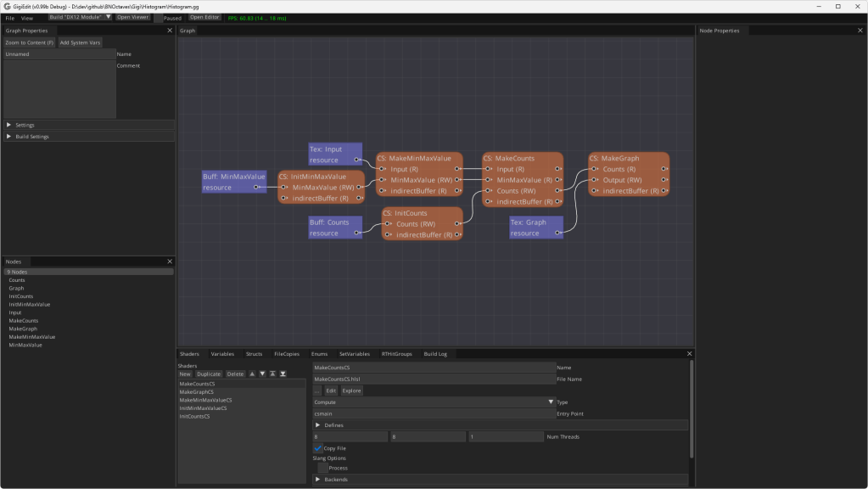Close the Nodes panel
The height and width of the screenshot is (489, 868).
coord(170,261)
